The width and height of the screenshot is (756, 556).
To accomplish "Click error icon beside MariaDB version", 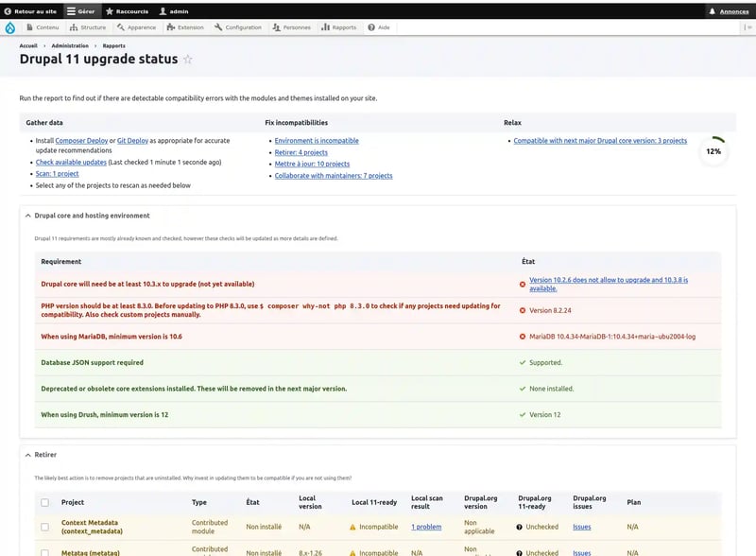I will [523, 337].
